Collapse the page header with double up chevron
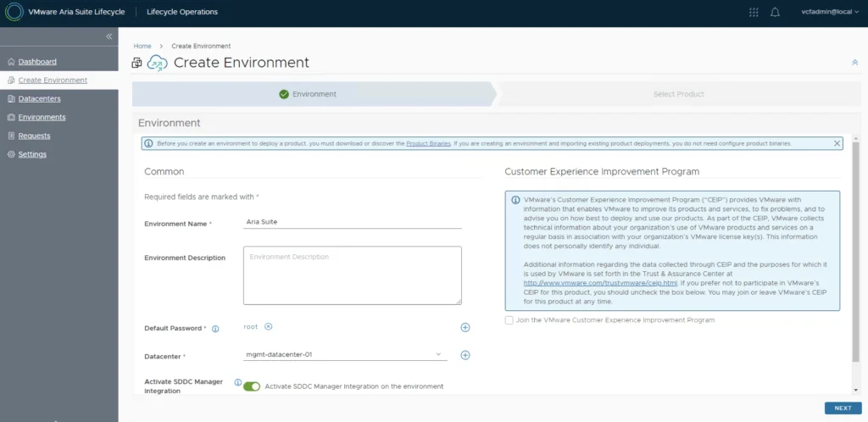The image size is (868, 422). (x=854, y=63)
